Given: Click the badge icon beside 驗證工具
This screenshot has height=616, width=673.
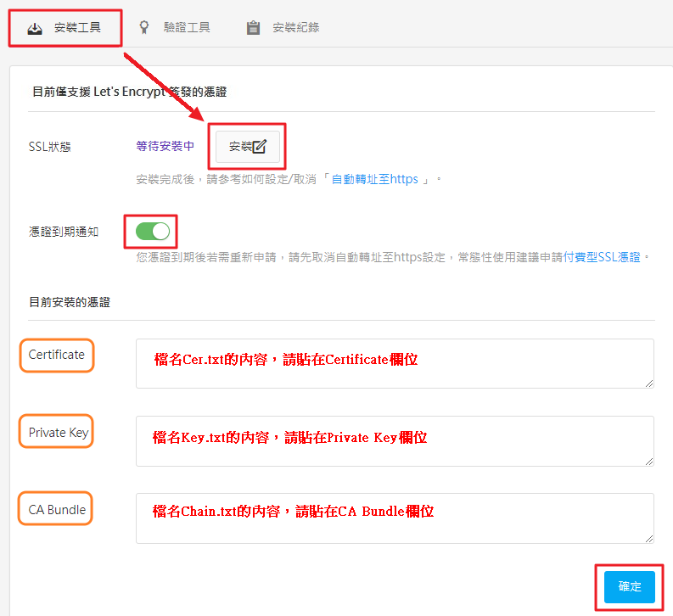Looking at the screenshot, I should (x=145, y=27).
